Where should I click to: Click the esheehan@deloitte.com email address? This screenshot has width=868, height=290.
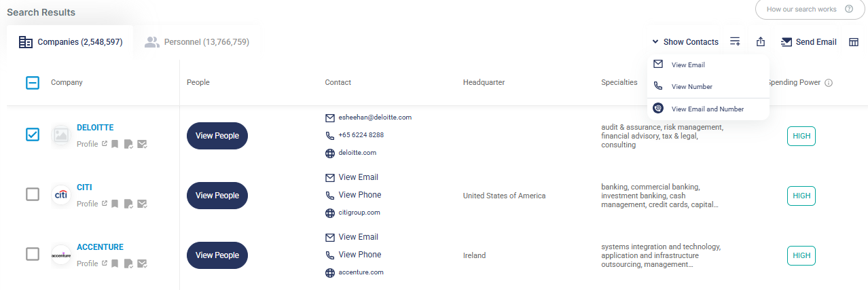375,117
